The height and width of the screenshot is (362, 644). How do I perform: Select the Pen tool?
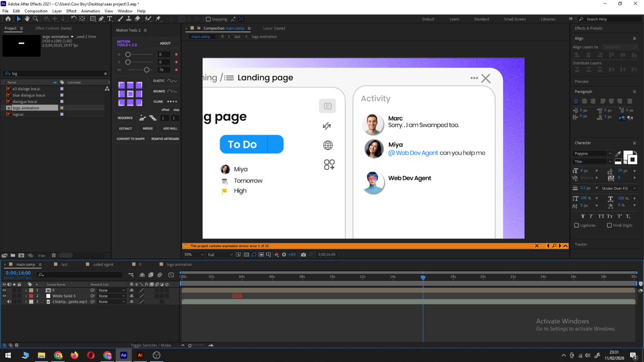101,19
